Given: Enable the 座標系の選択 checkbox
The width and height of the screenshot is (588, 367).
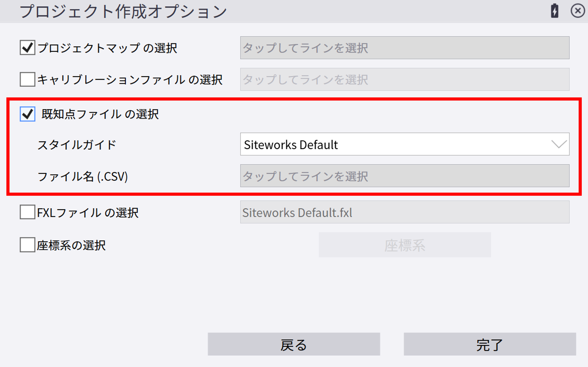Looking at the screenshot, I should [x=27, y=245].
